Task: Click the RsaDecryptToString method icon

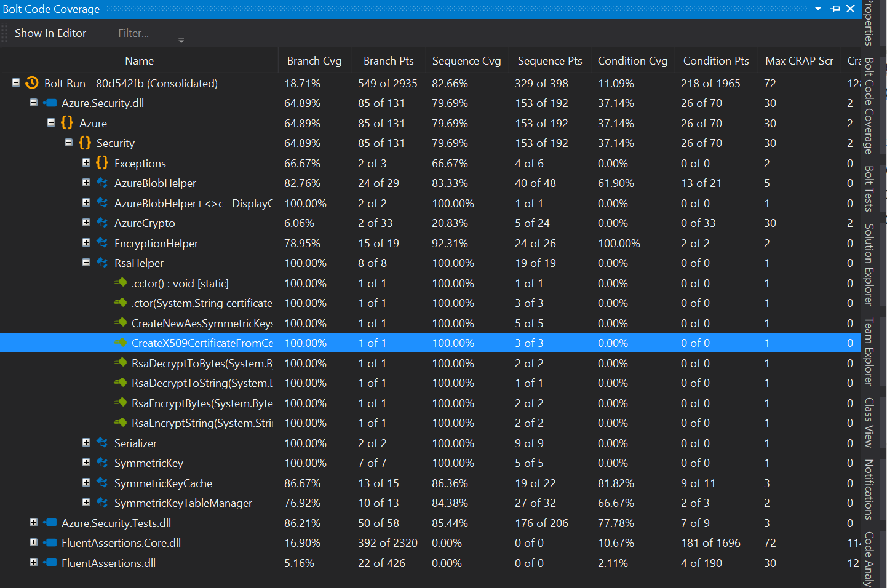Action: [x=120, y=383]
